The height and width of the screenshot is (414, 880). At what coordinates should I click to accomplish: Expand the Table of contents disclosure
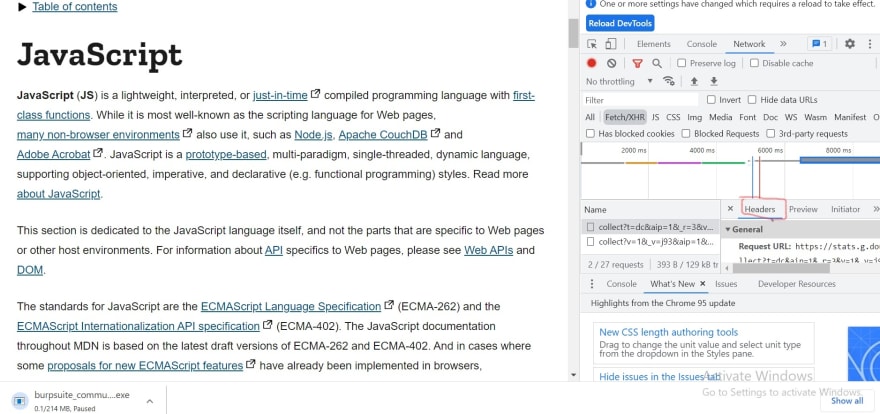[x=68, y=7]
